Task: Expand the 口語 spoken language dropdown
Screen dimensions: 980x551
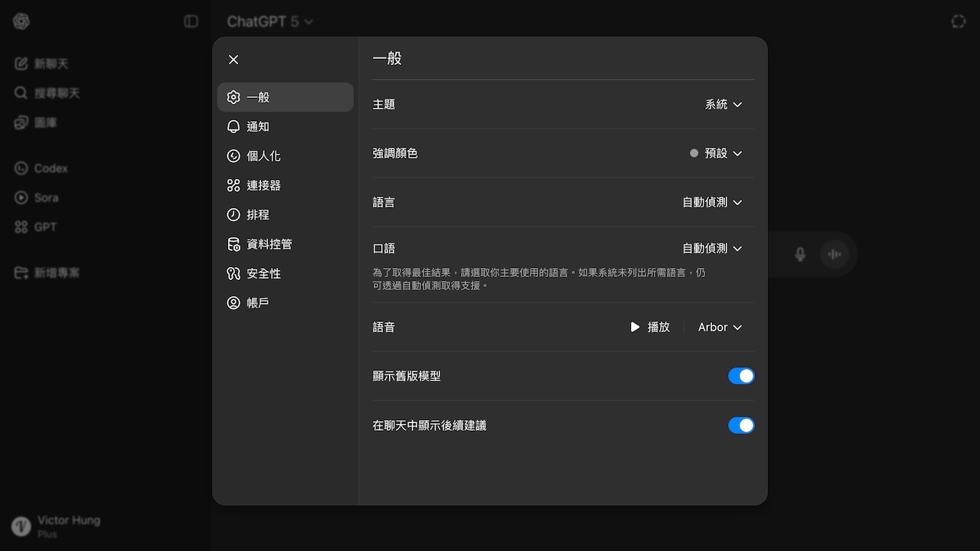Action: point(712,248)
